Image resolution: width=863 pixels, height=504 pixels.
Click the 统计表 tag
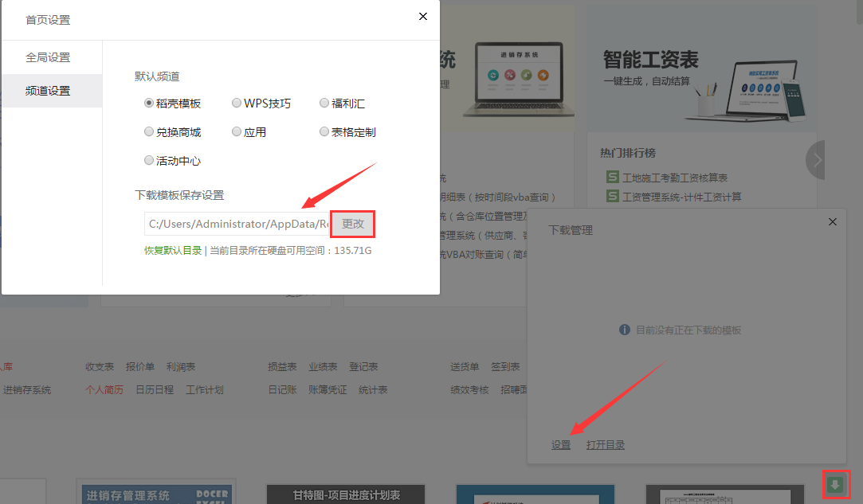click(x=373, y=389)
